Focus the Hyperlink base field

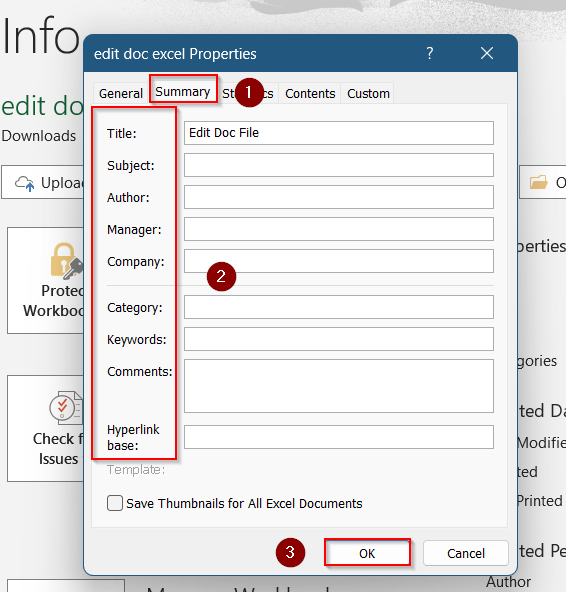pyautogui.click(x=339, y=437)
